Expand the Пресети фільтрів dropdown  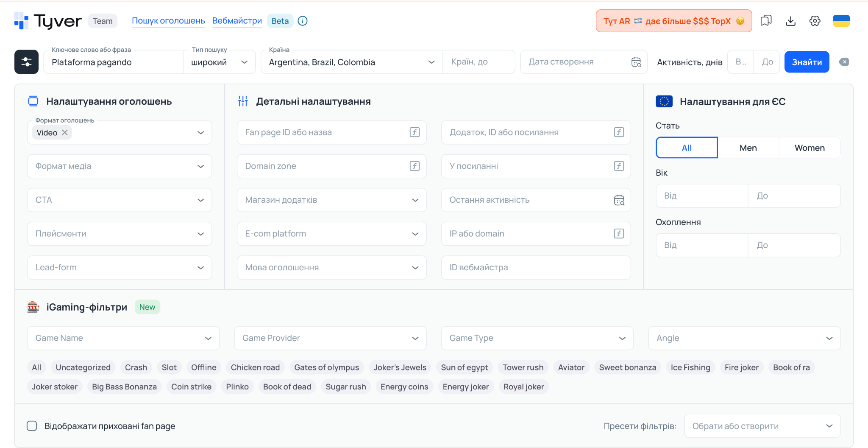pos(762,426)
